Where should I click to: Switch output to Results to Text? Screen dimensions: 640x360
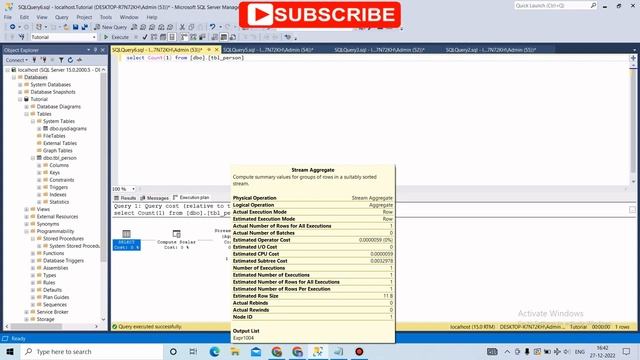[x=214, y=37]
